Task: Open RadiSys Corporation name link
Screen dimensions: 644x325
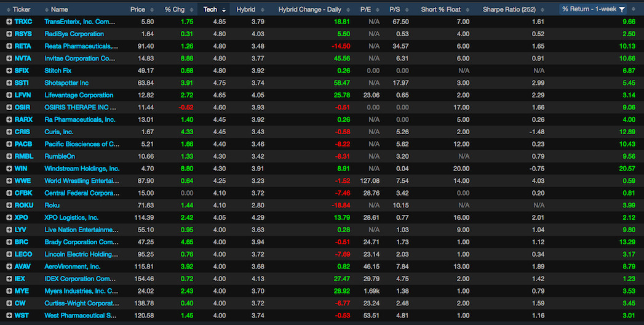Action: tap(74, 34)
